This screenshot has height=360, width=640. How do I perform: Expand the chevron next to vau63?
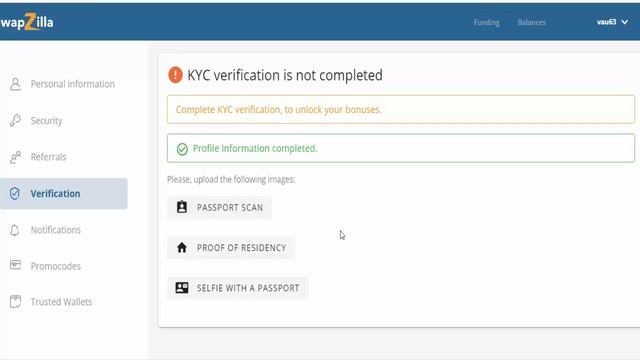click(624, 22)
